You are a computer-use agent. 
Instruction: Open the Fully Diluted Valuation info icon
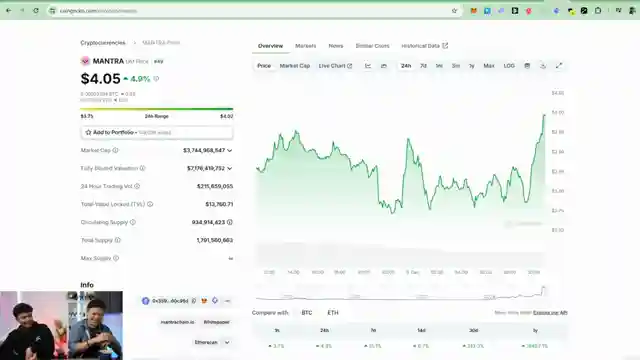pos(142,168)
